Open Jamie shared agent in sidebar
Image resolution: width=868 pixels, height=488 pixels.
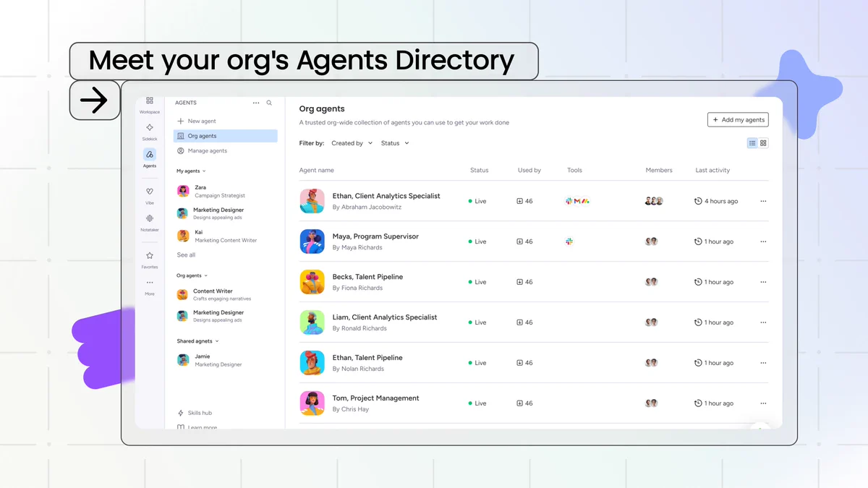point(210,360)
